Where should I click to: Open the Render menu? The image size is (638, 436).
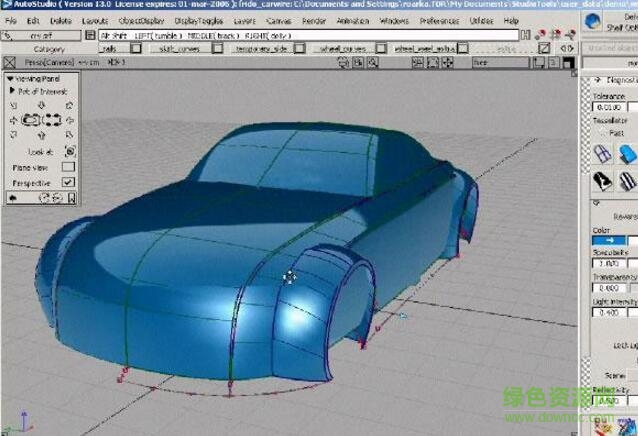coord(314,21)
